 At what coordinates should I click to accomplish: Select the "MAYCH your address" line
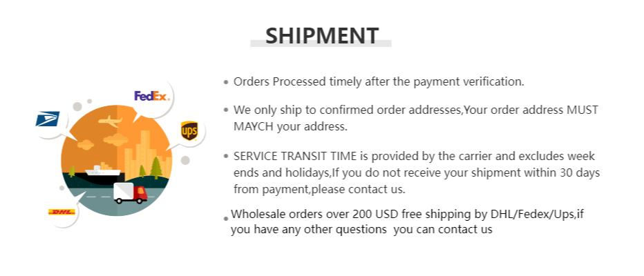290,127
